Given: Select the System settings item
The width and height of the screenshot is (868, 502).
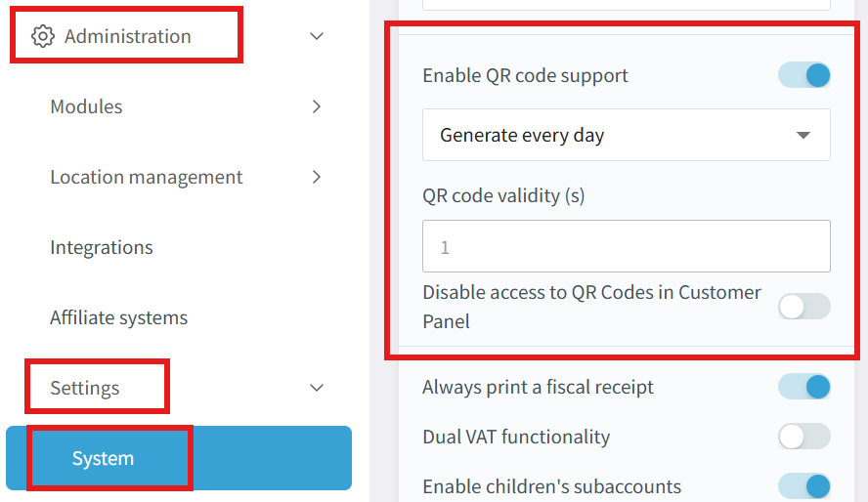Looking at the screenshot, I should [104, 458].
